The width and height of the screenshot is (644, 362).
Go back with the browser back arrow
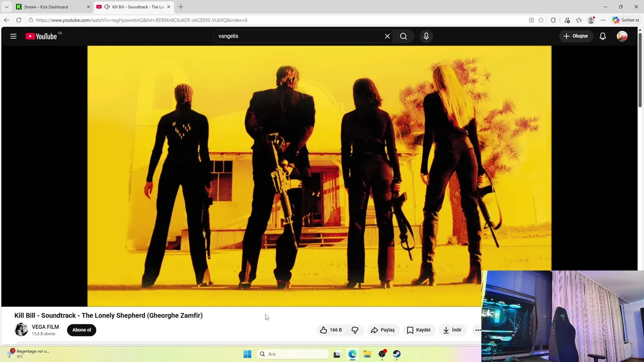tap(7, 20)
